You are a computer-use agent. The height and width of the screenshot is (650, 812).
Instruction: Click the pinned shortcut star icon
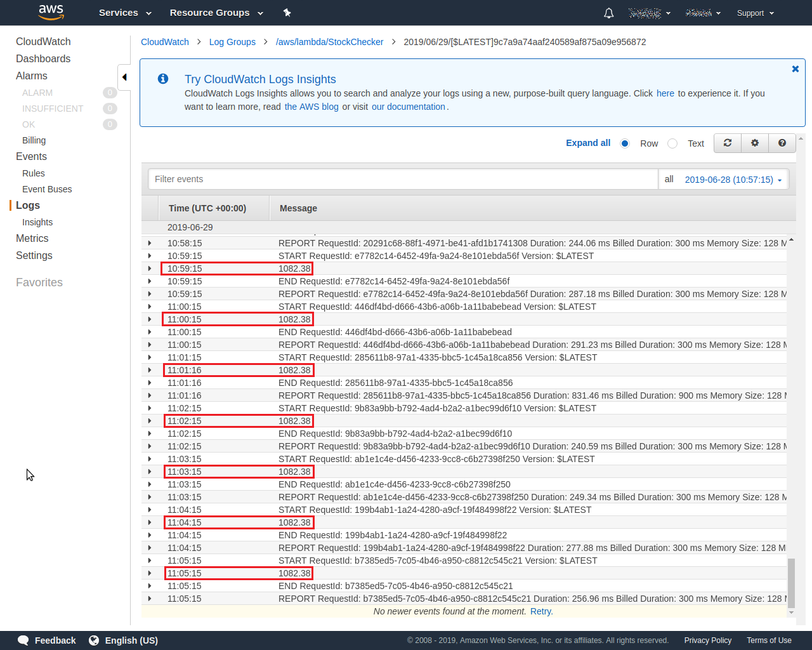click(287, 12)
